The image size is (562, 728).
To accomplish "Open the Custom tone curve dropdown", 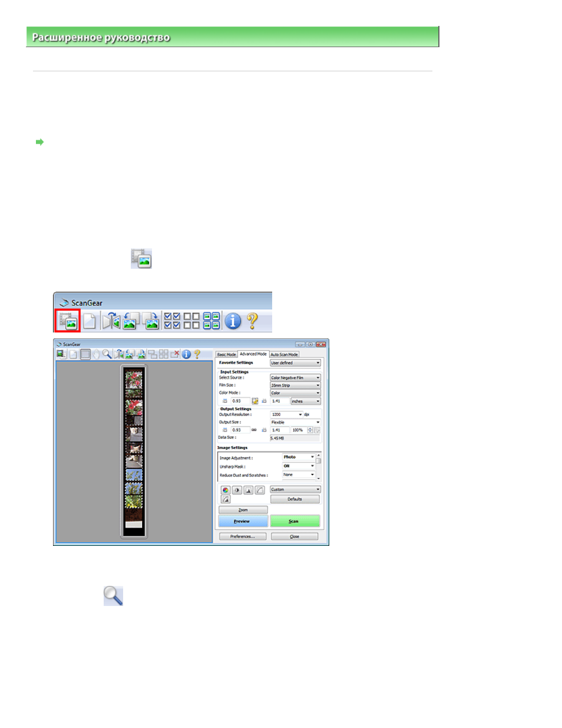I will click(295, 489).
